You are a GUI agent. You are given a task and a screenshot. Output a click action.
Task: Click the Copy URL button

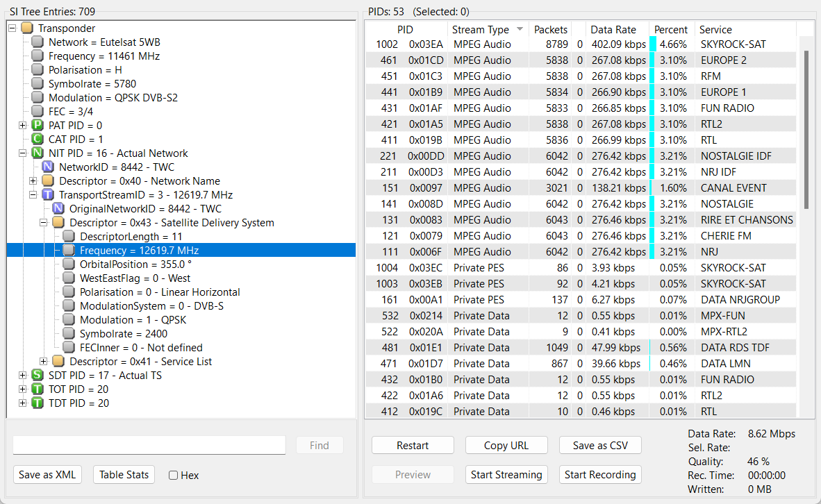tap(506, 446)
